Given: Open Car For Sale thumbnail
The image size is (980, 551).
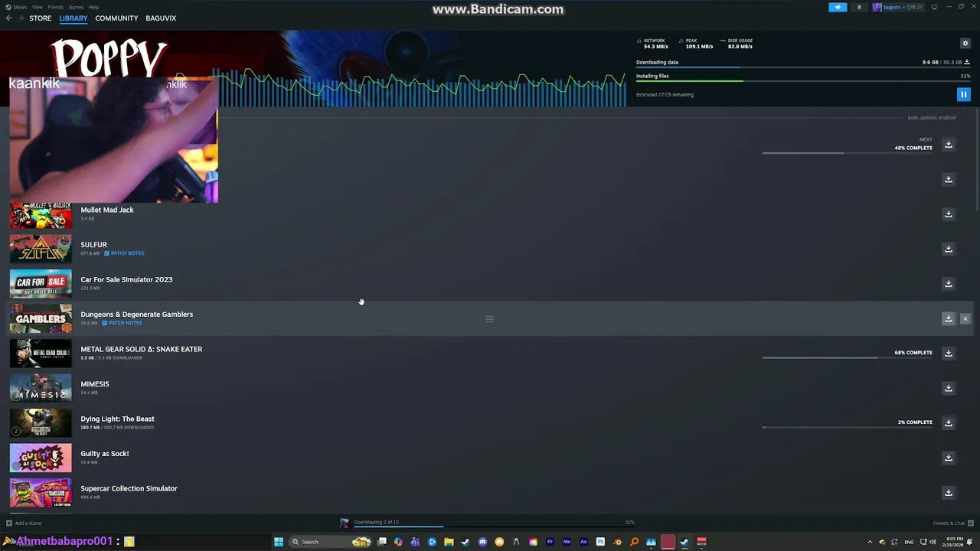Looking at the screenshot, I should (x=41, y=284).
